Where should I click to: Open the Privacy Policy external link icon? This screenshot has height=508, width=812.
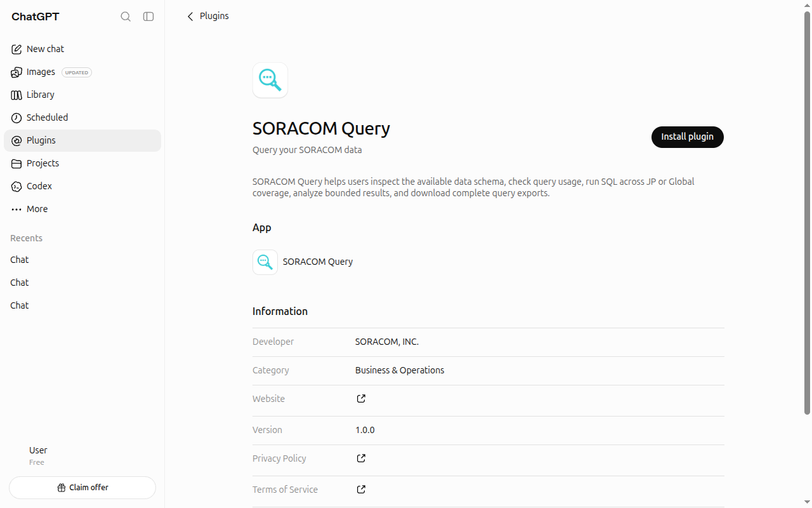tap(361, 458)
